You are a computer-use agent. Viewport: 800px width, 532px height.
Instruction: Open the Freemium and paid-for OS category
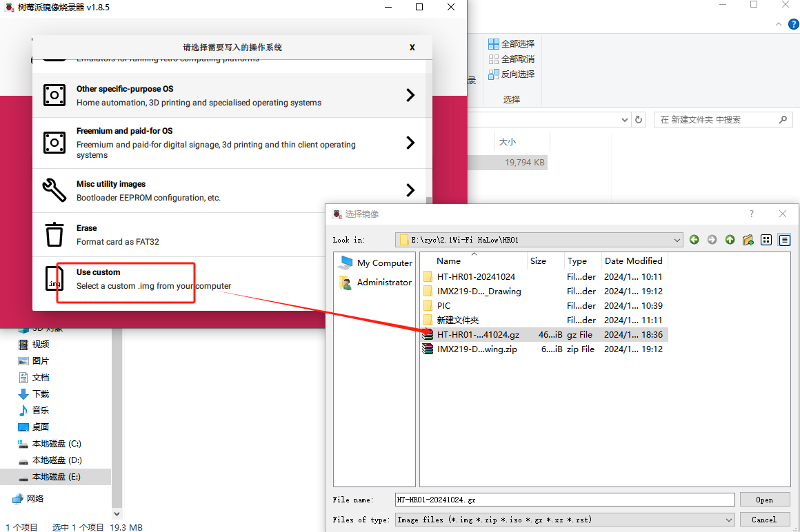point(410,143)
